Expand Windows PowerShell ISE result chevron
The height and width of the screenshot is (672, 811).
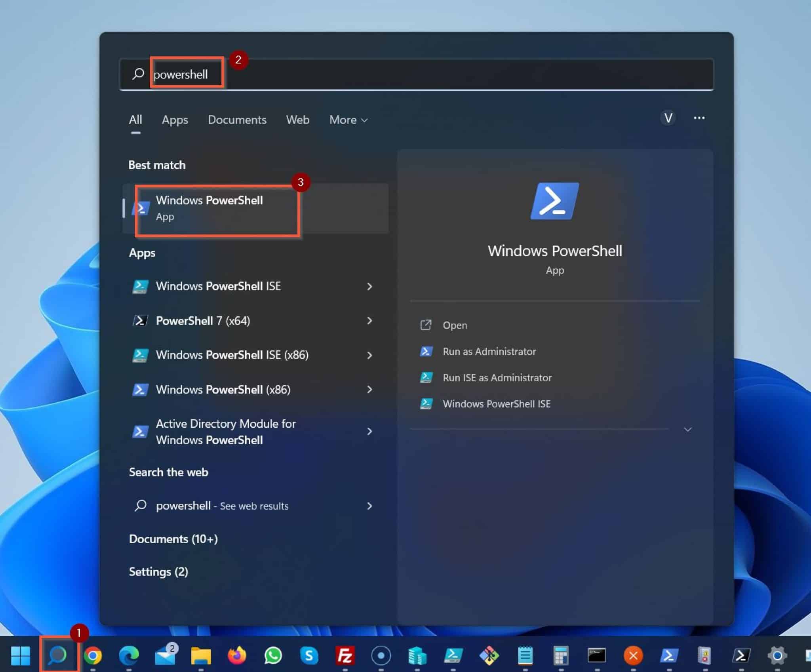(369, 286)
